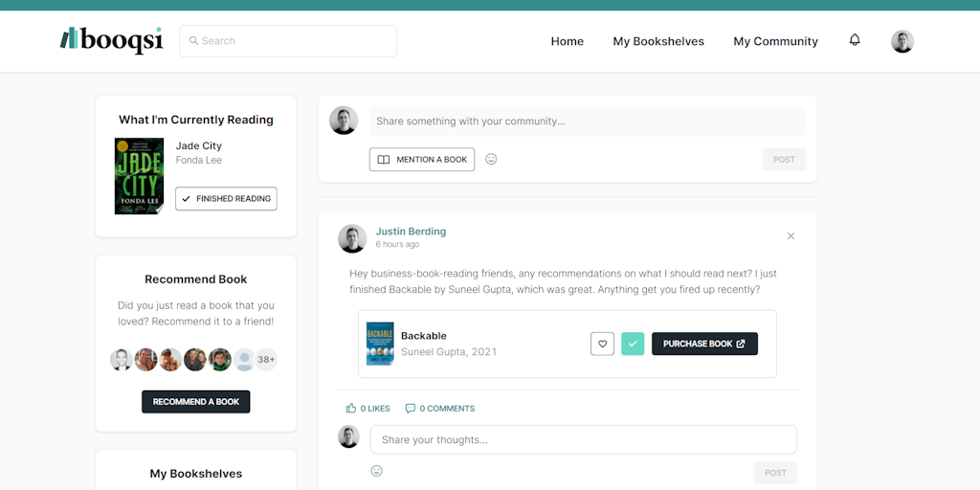Click the first friend avatar under Recommend Book
980x490 pixels.
click(122, 360)
